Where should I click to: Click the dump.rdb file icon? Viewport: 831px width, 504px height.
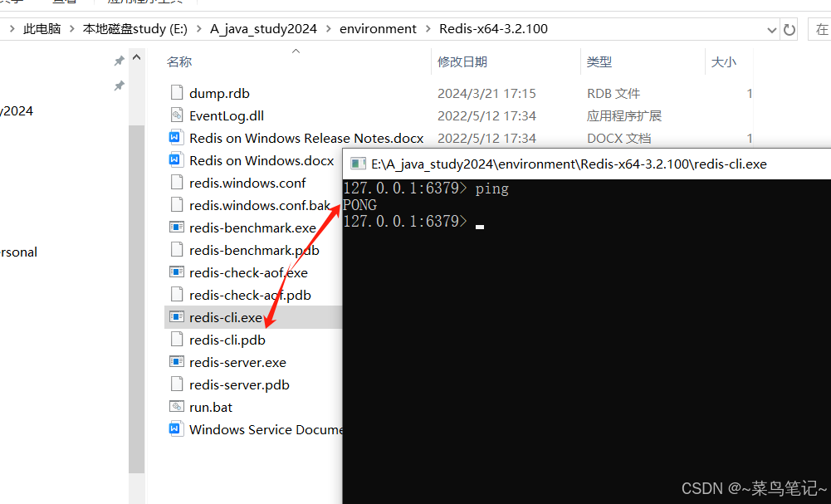177,93
